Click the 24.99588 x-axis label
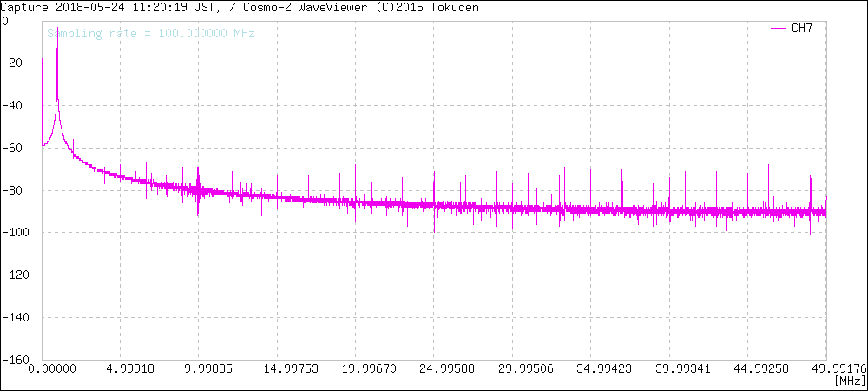The width and height of the screenshot is (868, 391). [x=434, y=369]
